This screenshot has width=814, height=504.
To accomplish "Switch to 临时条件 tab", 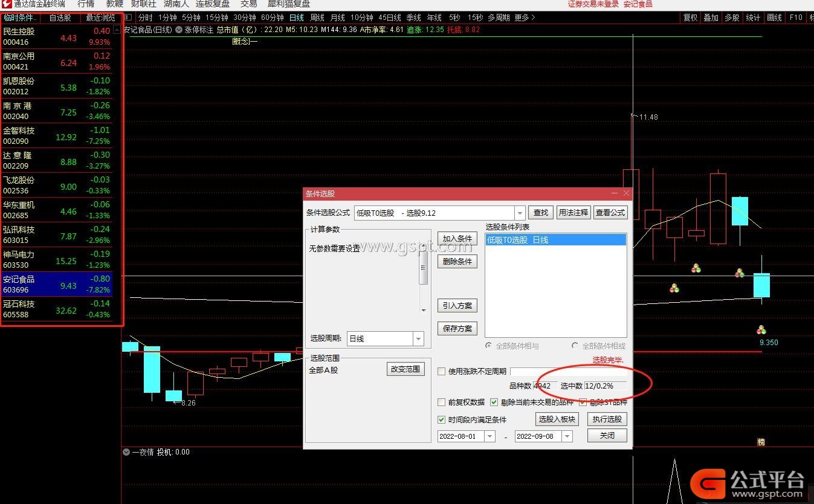I will click(20, 18).
